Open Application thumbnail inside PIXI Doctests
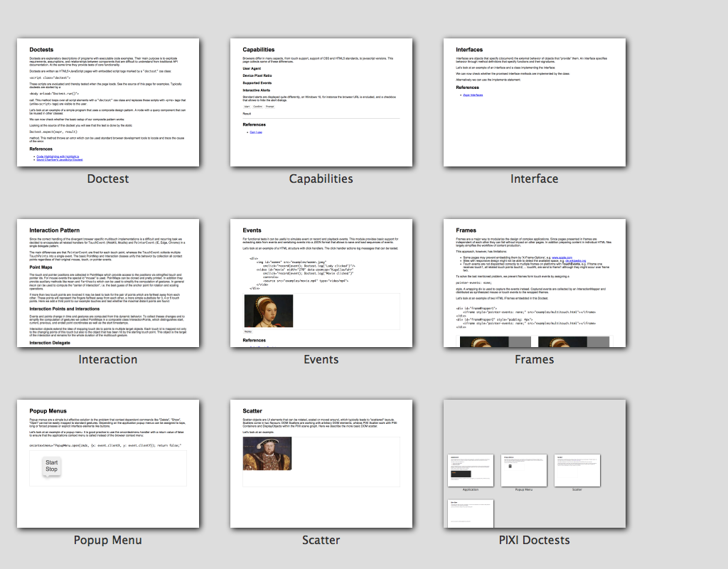Screen dimensions: 728x569 [x=470, y=470]
